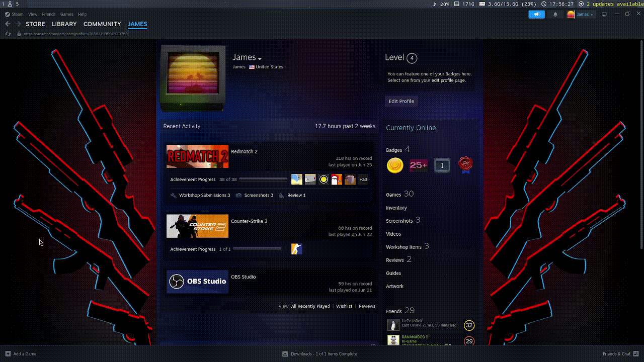
Task: Click the 25+ games badge
Action: pos(418,165)
